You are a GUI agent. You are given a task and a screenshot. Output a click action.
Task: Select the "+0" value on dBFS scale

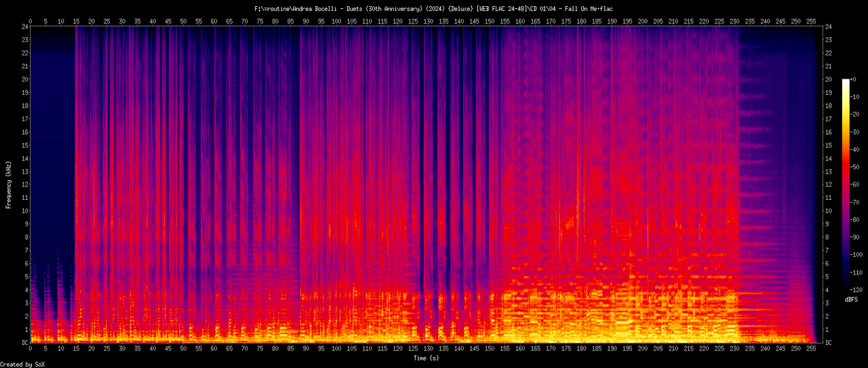854,79
